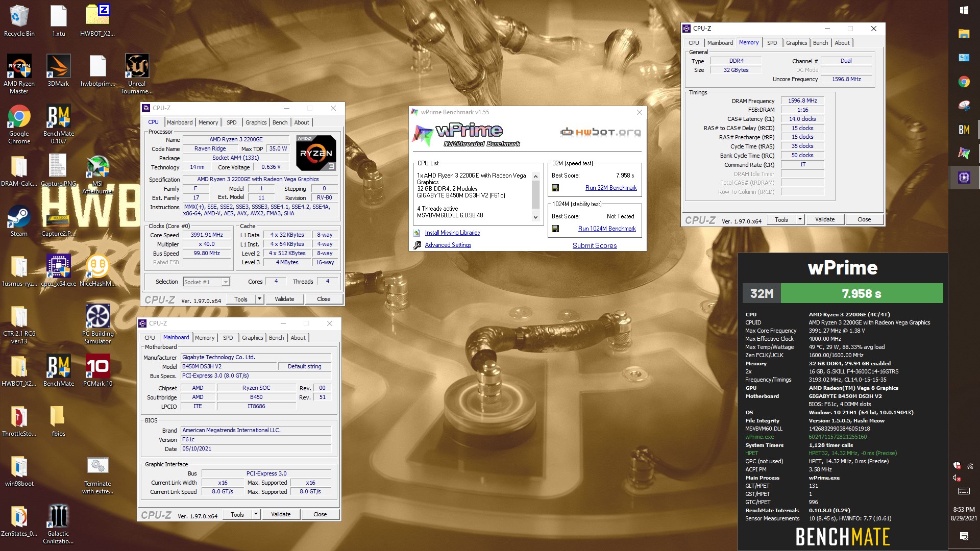Click the DRAM Frequency value 1596.8 MHz
This screenshot has height=551, width=980.
[x=802, y=101]
